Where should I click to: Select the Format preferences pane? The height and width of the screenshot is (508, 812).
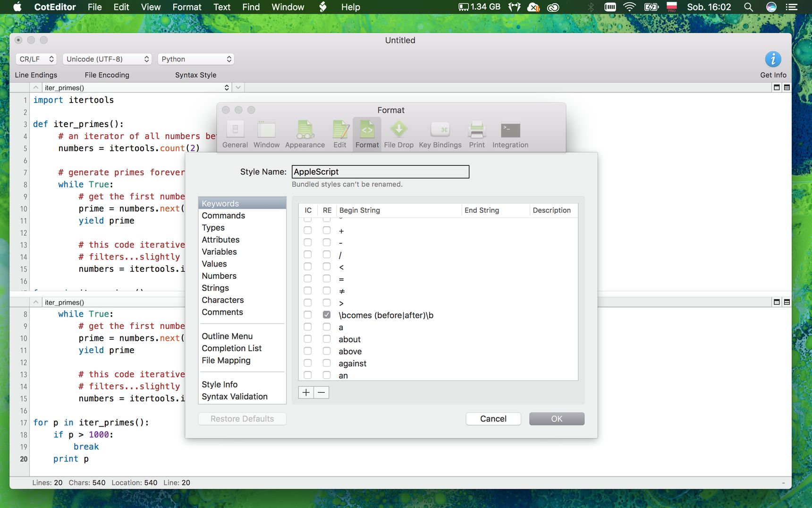coord(367,134)
